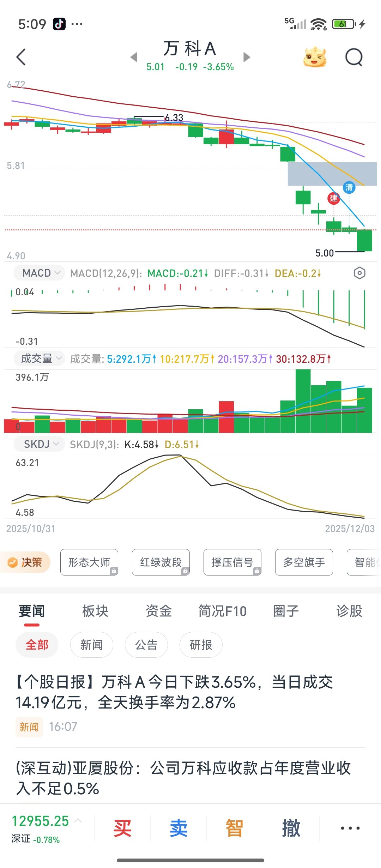Tap the tallest green volume bar
This screenshot has height=868, width=381.
[x=303, y=401]
